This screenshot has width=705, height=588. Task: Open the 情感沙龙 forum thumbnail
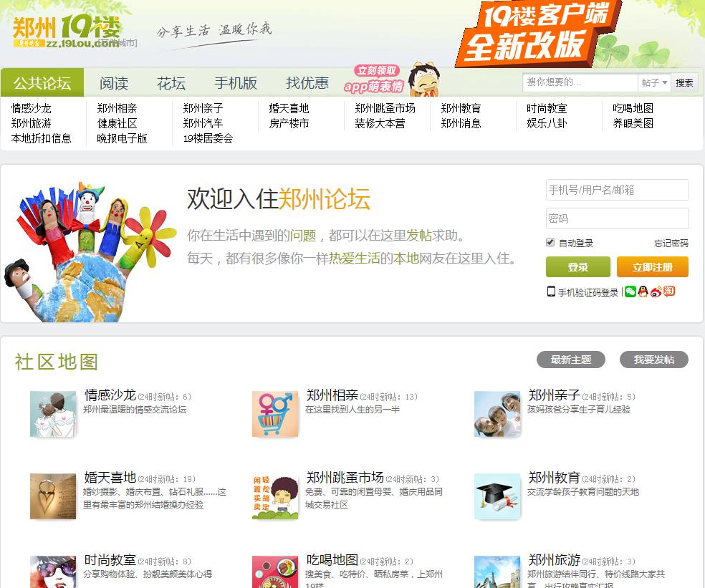click(x=53, y=414)
